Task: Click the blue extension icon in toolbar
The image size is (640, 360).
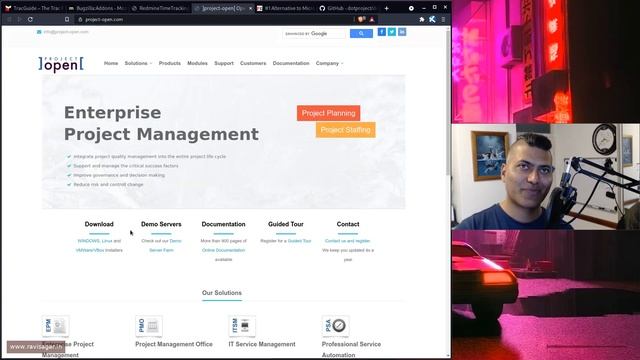Action: (x=432, y=19)
